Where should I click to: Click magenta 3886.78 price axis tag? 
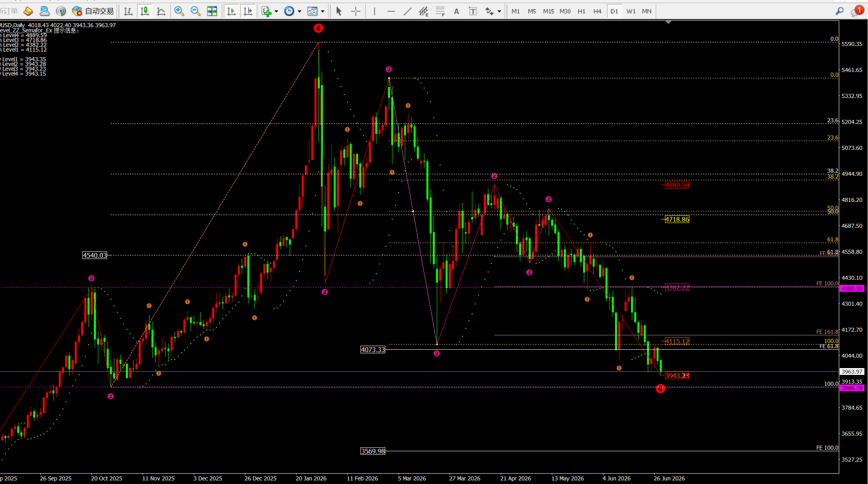852,388
